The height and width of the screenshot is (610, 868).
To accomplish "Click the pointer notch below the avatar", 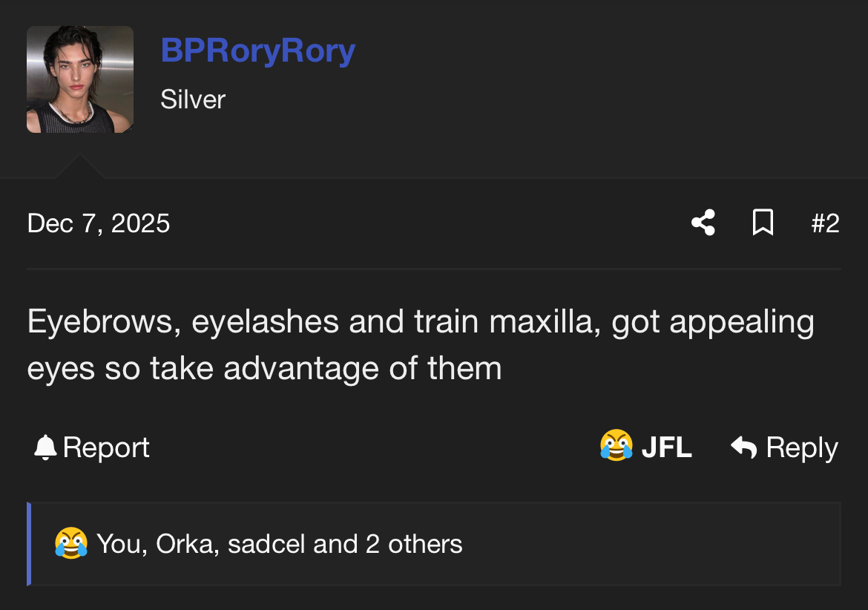I will click(x=79, y=168).
